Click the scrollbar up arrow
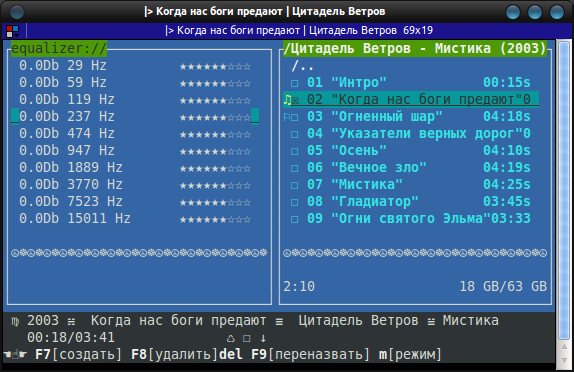The width and height of the screenshot is (574, 372). [564, 346]
